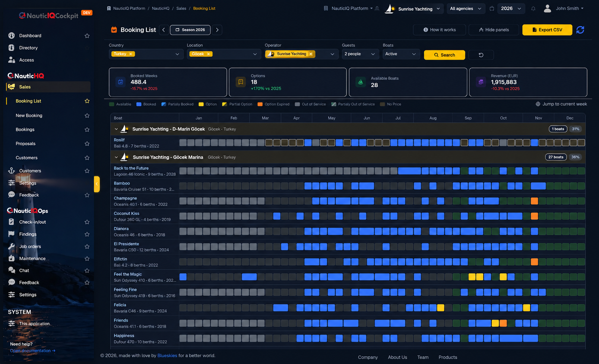
Task: Click the Access users icon
Action: 12,60
